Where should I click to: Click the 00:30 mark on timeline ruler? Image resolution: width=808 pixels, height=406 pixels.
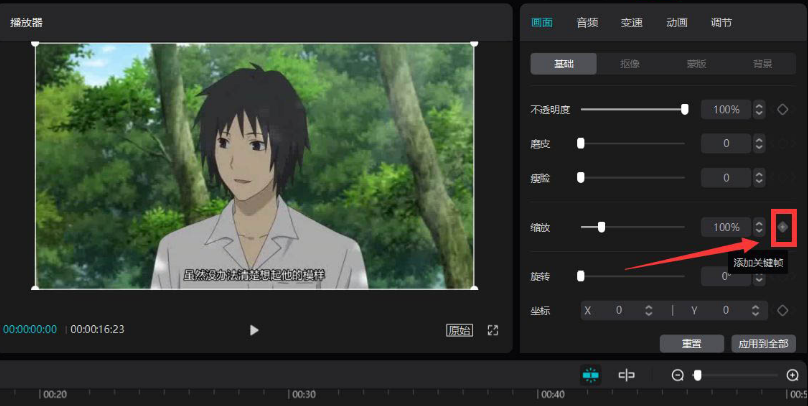pos(304,394)
